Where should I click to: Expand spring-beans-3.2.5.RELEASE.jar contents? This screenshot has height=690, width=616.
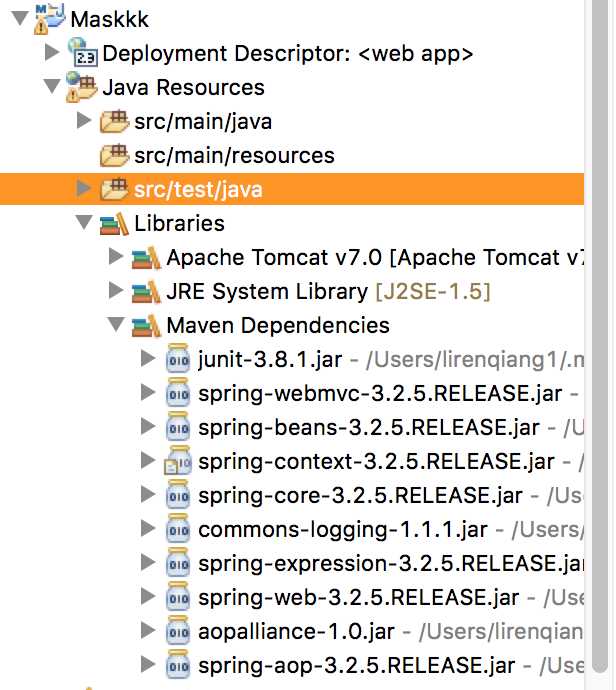[x=148, y=426]
